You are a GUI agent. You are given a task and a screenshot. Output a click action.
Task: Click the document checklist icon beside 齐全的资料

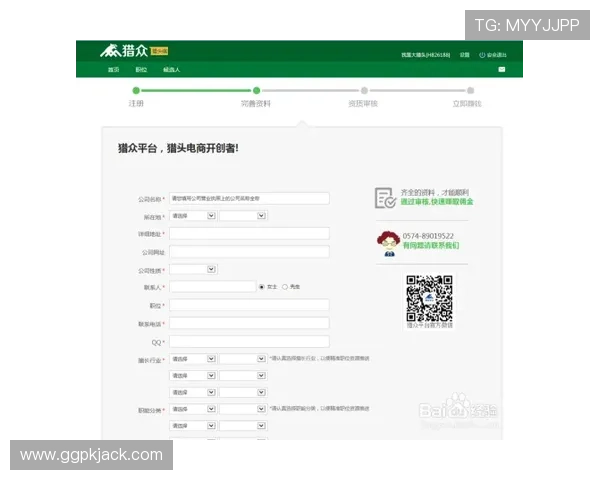pos(385,198)
